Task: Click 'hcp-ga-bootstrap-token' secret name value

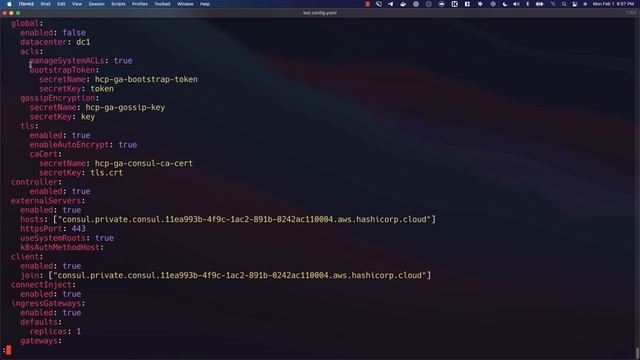Action: tap(146, 80)
